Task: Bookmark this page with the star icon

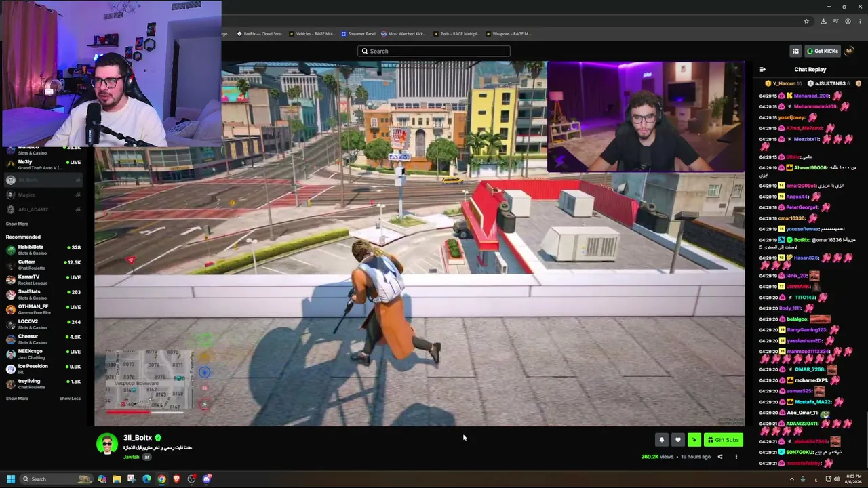Action: (806, 21)
